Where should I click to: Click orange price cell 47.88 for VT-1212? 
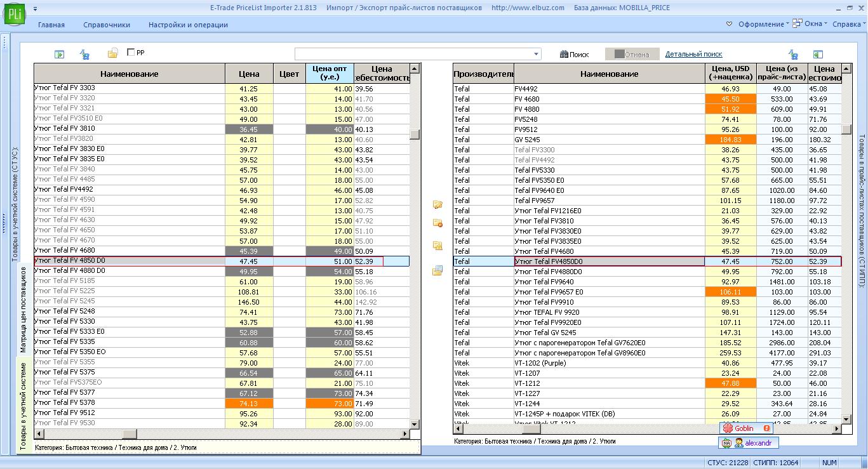point(730,383)
